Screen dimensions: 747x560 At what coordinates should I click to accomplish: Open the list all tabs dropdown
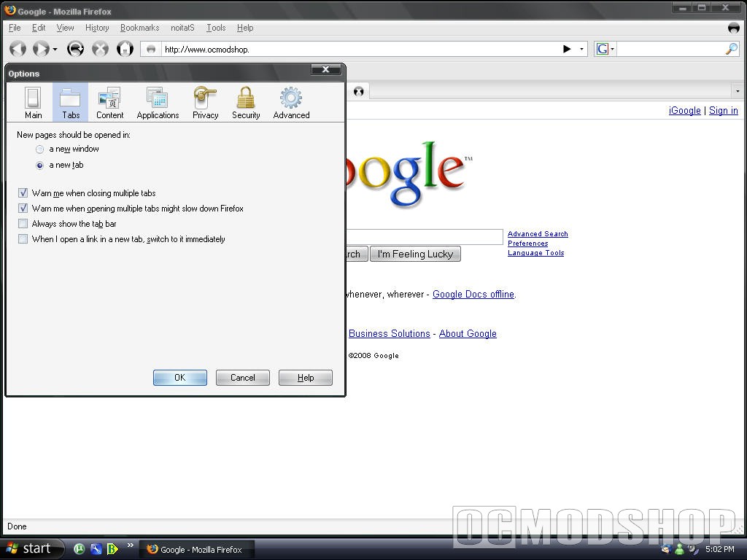click(738, 90)
